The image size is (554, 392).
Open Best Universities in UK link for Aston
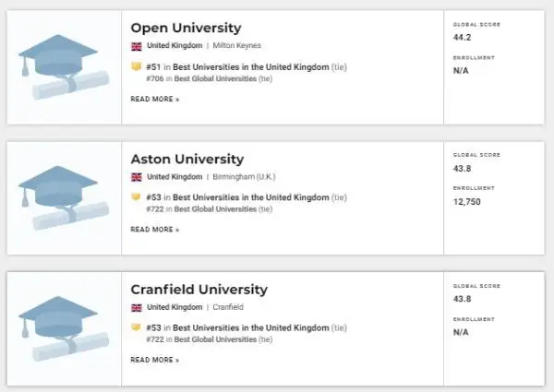(251, 197)
